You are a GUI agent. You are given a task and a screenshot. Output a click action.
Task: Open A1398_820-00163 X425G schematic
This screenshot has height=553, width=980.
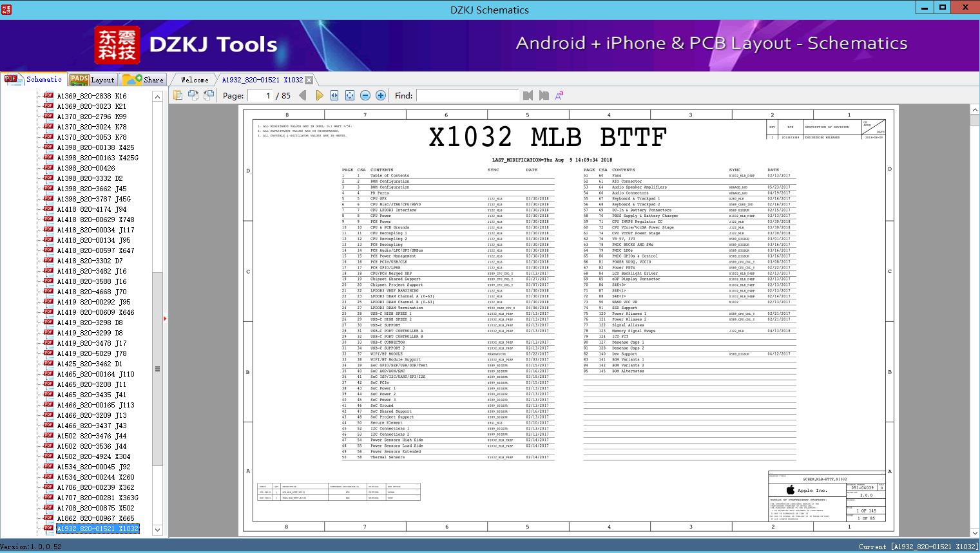click(97, 158)
